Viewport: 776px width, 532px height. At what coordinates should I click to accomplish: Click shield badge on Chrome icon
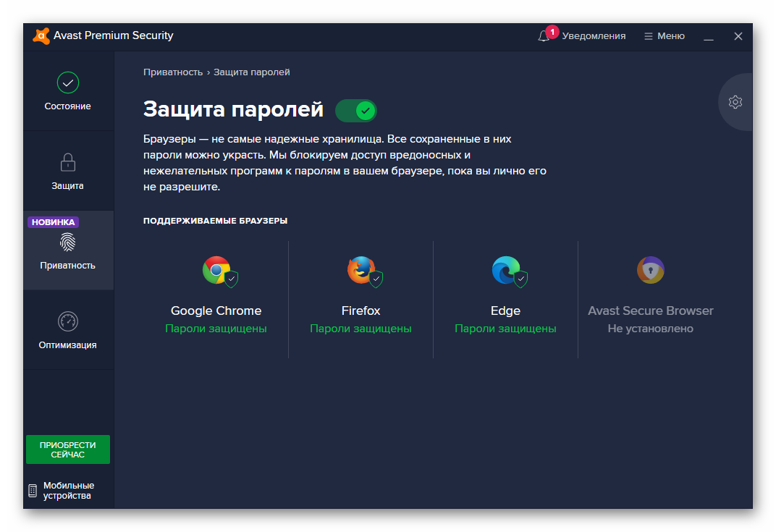pyautogui.click(x=231, y=279)
